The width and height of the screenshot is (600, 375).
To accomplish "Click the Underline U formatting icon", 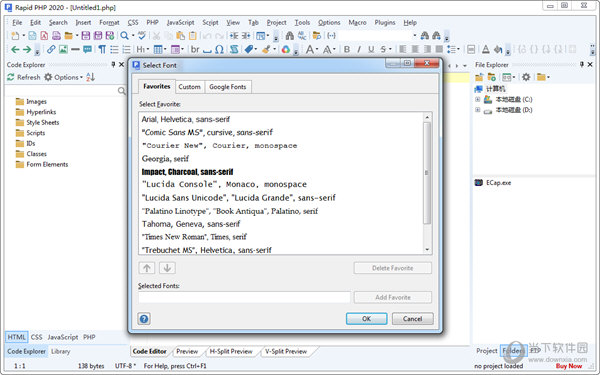I will coord(371,49).
